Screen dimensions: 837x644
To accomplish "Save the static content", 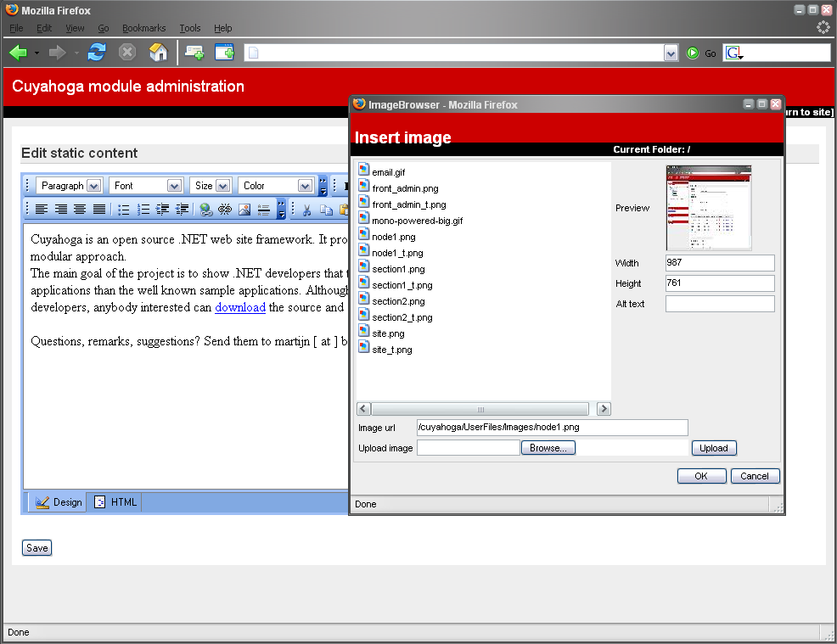I will [37, 548].
